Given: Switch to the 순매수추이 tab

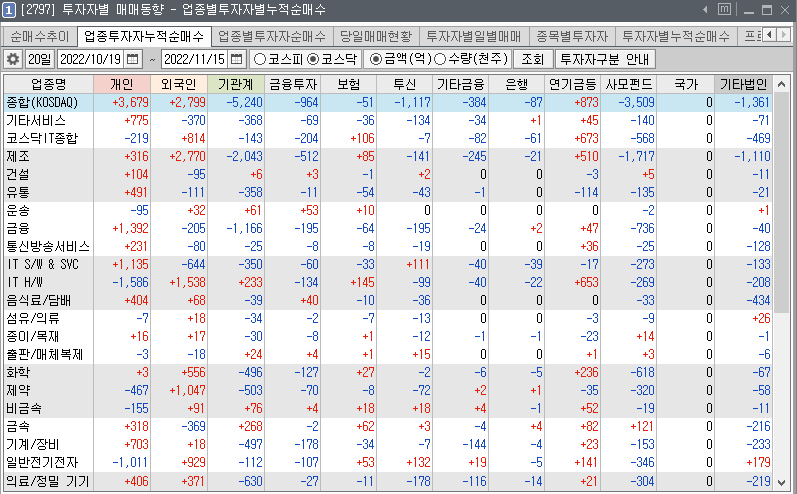Looking at the screenshot, I should tap(38, 35).
